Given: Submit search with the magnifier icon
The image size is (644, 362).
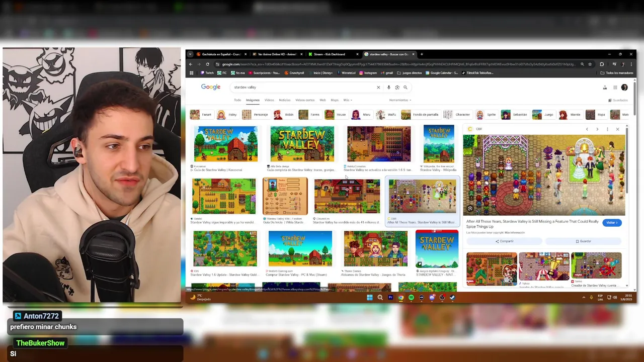Looking at the screenshot, I should pos(405,87).
